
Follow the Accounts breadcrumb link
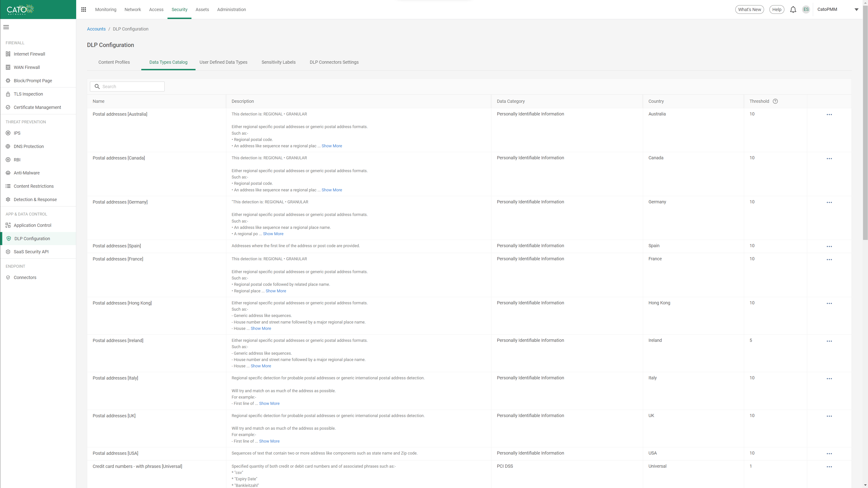click(96, 29)
